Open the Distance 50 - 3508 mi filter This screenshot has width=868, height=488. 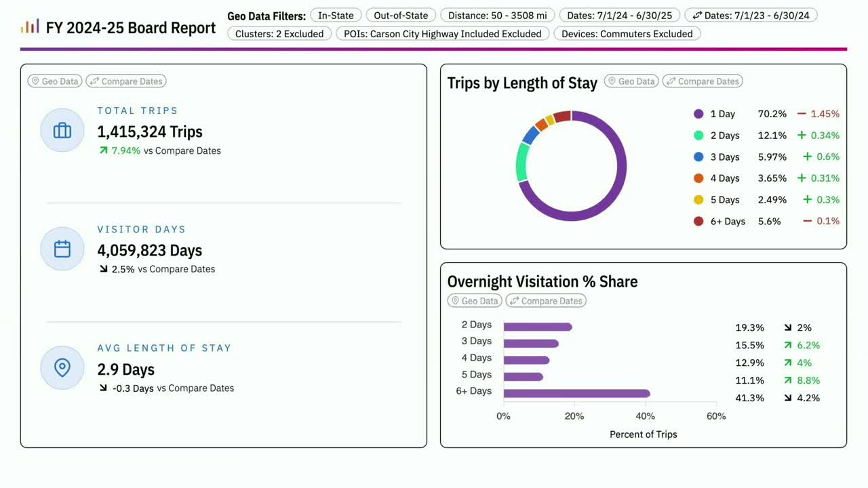(498, 15)
